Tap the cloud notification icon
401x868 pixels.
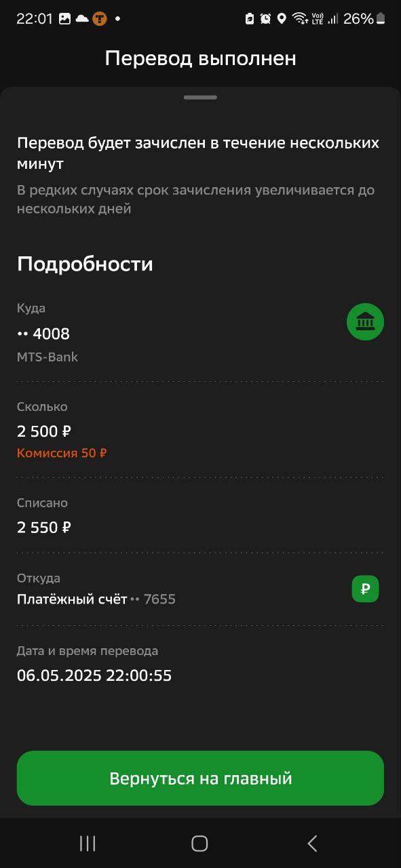(82, 19)
